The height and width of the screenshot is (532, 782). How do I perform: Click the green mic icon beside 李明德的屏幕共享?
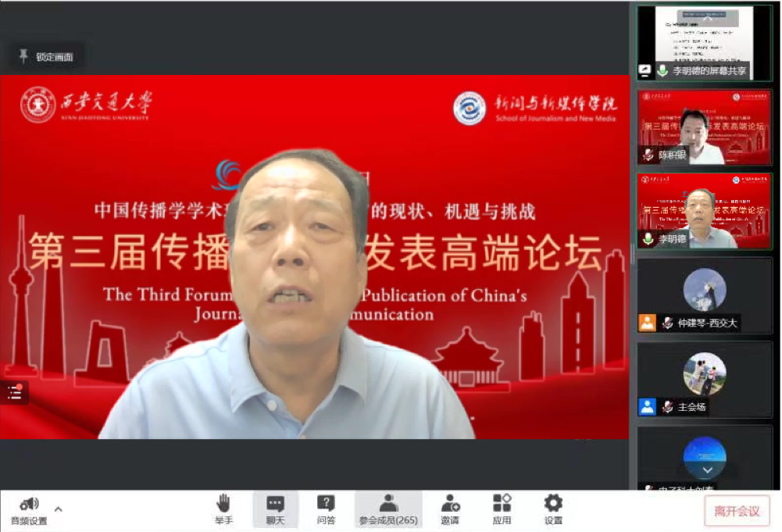coord(662,70)
